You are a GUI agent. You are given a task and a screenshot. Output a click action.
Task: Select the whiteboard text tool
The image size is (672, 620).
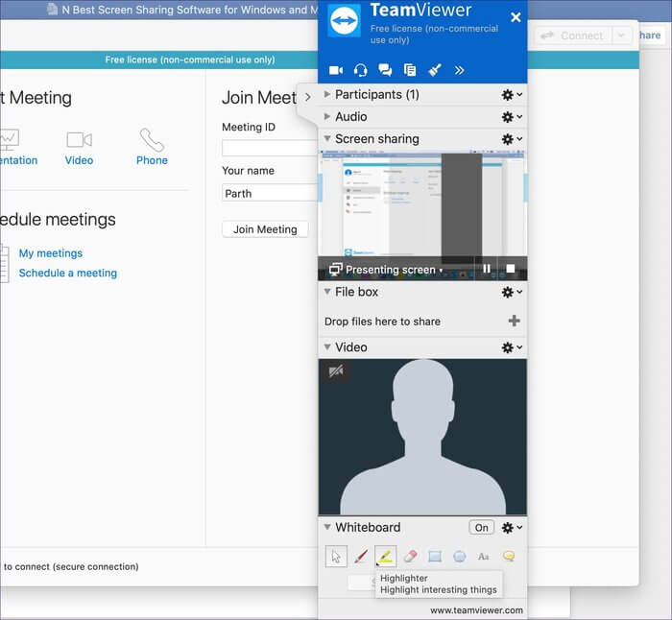coord(484,557)
